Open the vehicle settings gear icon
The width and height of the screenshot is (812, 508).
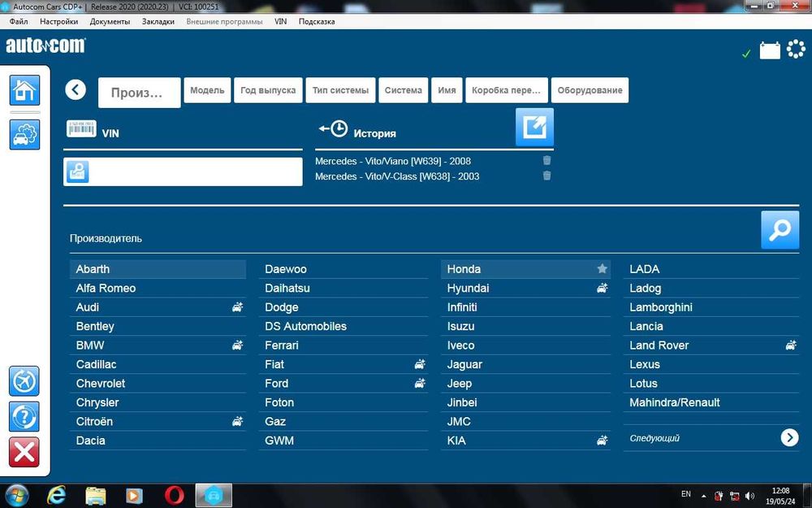pyautogui.click(x=24, y=135)
